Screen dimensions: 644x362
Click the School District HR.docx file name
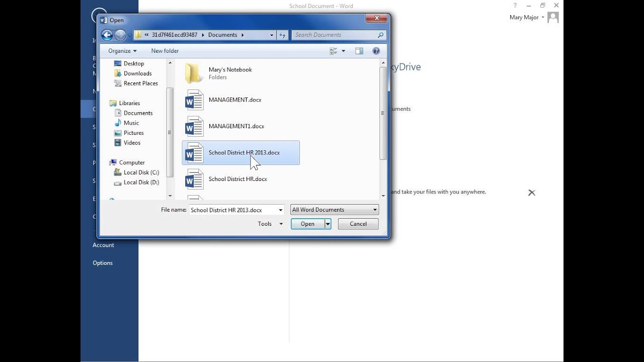(238, 179)
